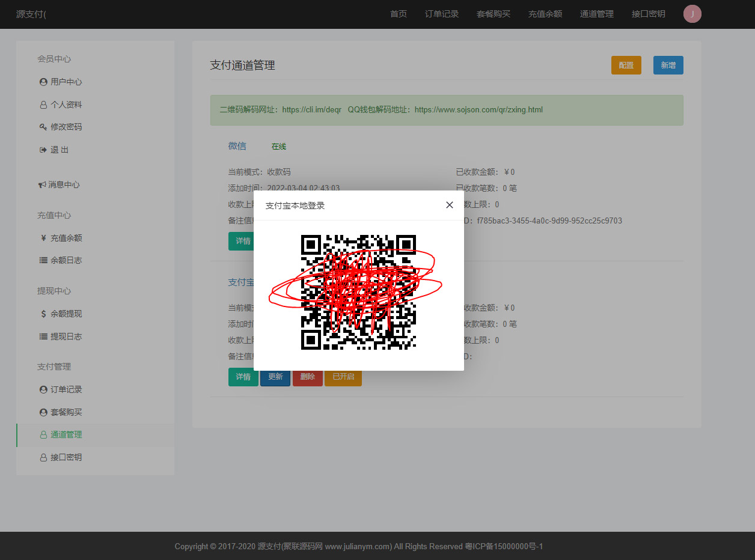Click the red 删除 button
755x560 pixels.
(307, 377)
